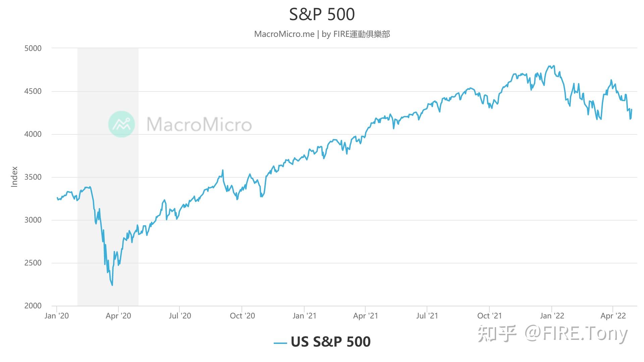This screenshot has width=644, height=362.
Task: Click the S&P 500 chart title
Action: [322, 14]
